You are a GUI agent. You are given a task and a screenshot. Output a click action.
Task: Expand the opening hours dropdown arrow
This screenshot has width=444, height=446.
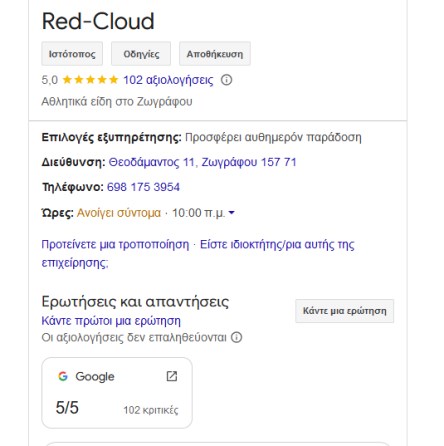click(232, 212)
